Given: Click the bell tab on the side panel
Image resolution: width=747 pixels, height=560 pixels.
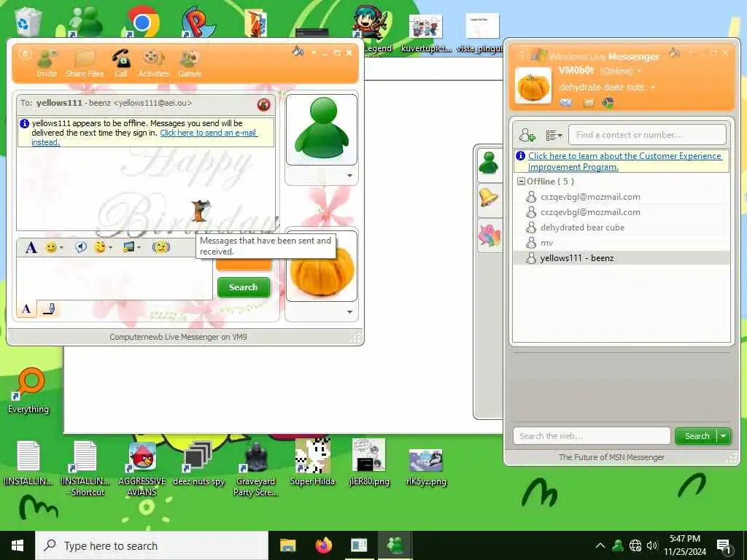Looking at the screenshot, I should (489, 198).
